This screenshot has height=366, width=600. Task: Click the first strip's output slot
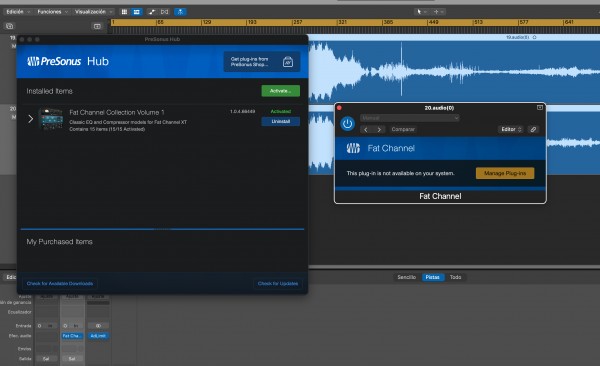tap(46, 359)
